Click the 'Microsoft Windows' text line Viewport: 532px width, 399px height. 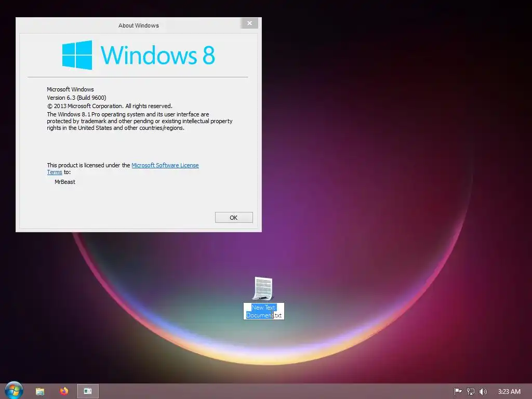tap(70, 89)
